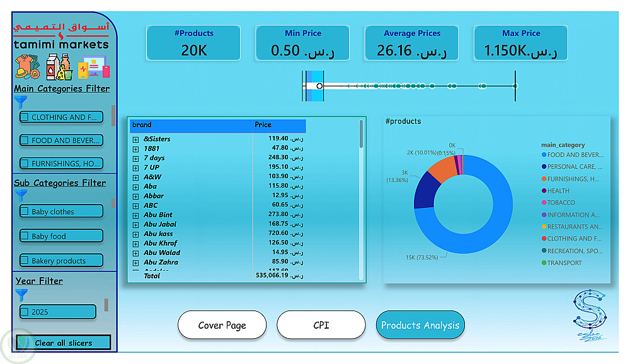This screenshot has width=630, height=364.
Task: Check the Baby food subcategory
Action: [x=25, y=236]
